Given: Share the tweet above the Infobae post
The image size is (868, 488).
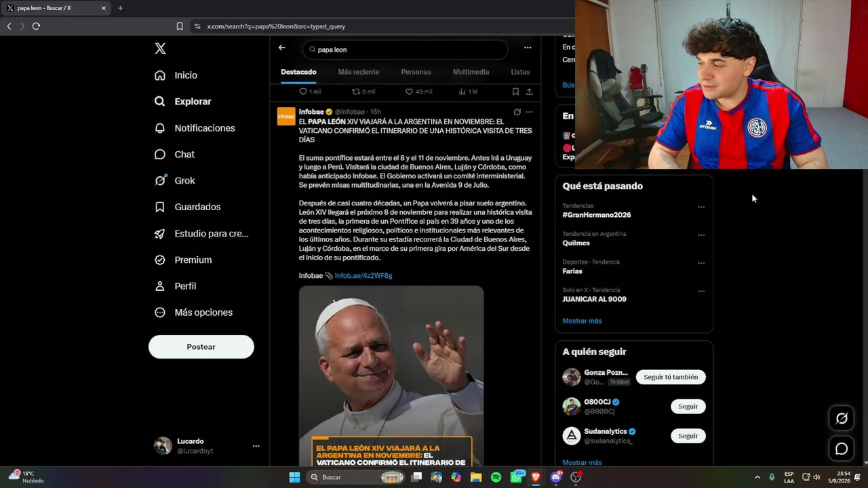Looking at the screenshot, I should point(529,91).
